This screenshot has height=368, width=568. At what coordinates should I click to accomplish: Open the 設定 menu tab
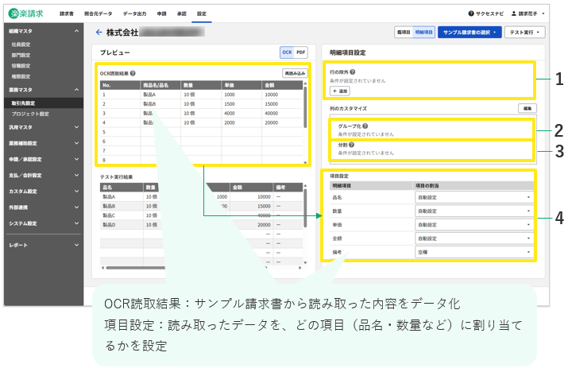202,14
